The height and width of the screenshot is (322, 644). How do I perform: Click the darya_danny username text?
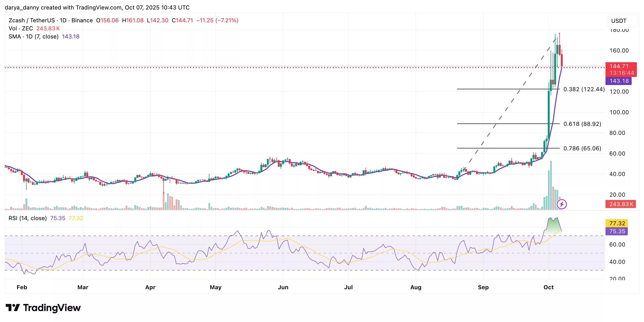tap(23, 8)
